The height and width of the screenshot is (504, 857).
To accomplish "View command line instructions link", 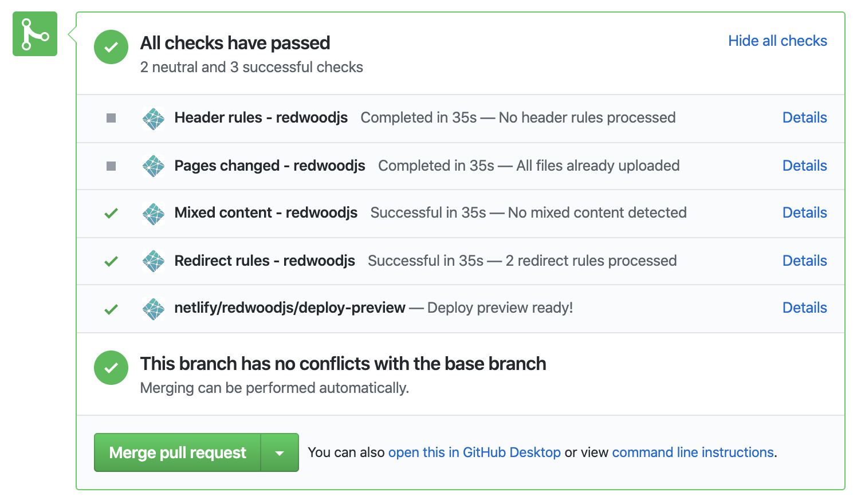I will click(693, 452).
